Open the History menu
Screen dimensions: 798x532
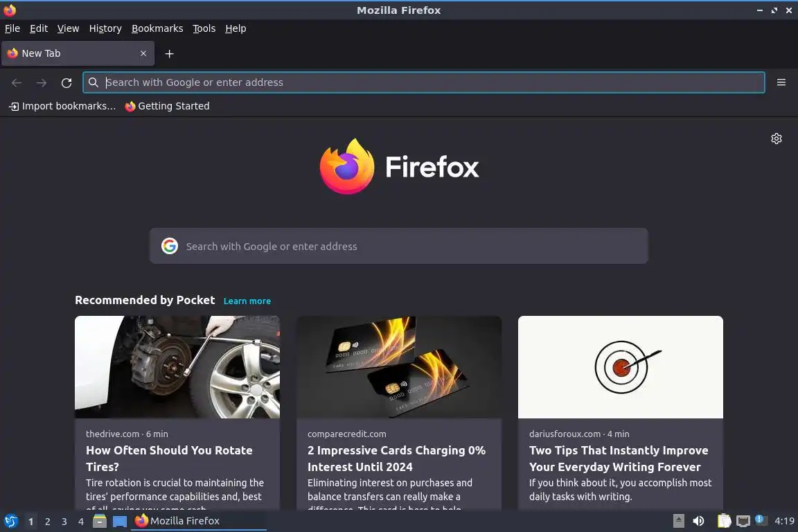coord(105,28)
